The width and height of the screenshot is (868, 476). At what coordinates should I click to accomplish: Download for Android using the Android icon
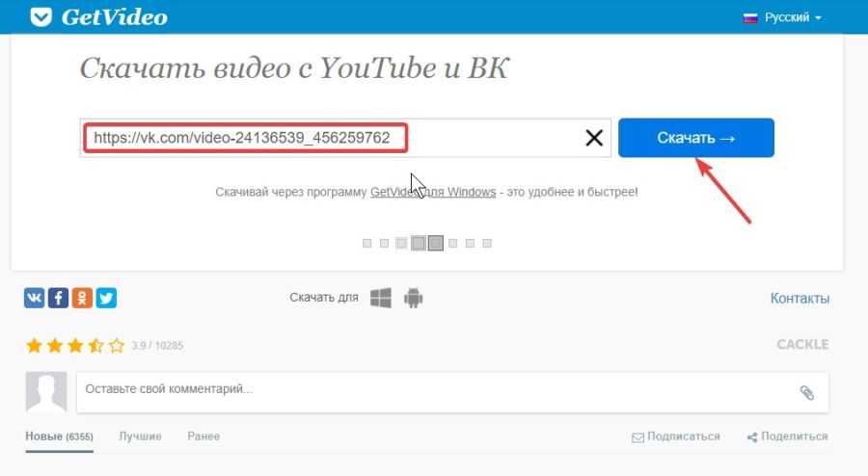click(x=413, y=298)
